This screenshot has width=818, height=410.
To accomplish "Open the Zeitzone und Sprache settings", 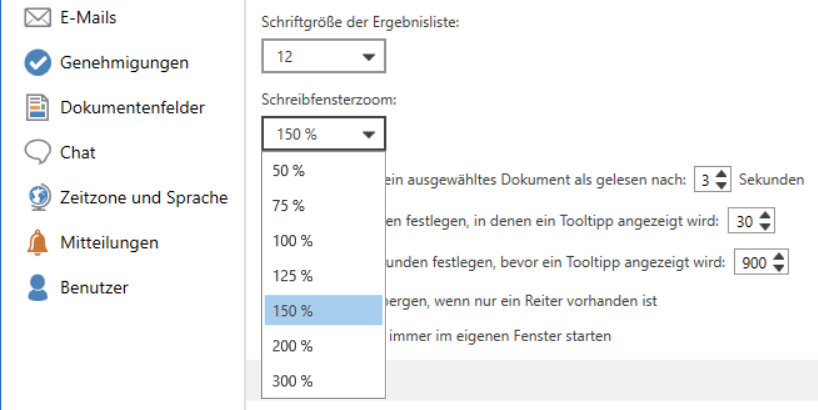I will point(144,197).
